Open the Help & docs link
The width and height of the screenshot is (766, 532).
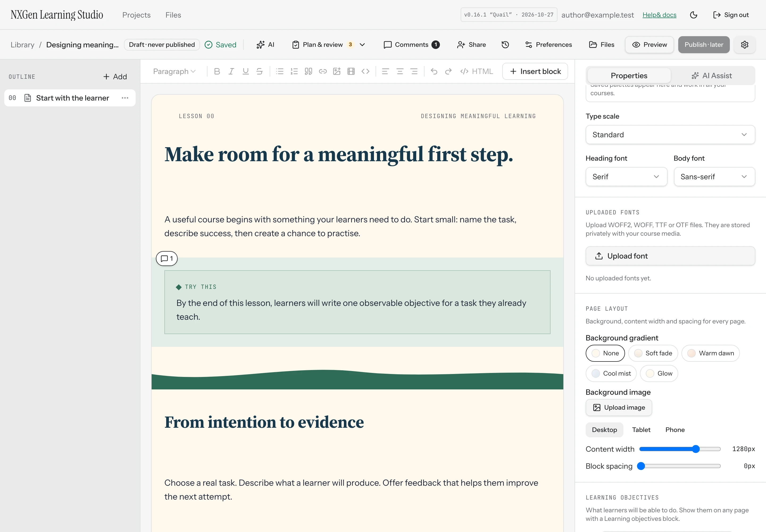pyautogui.click(x=659, y=15)
